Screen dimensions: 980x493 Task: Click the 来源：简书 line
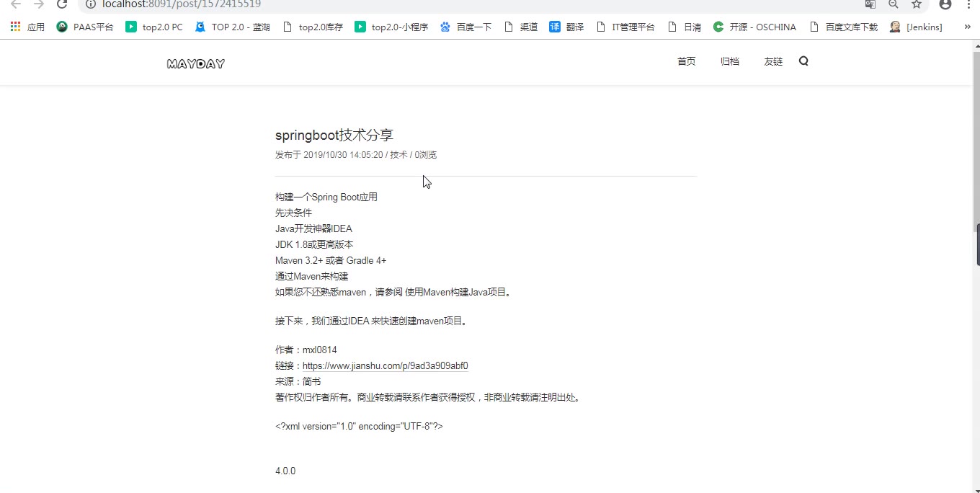click(298, 381)
